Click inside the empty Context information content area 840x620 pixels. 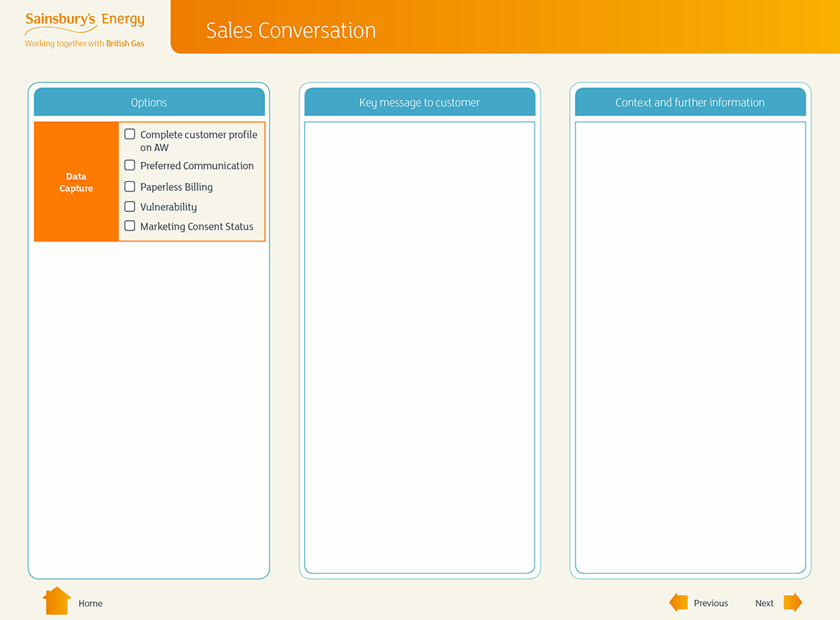tap(690, 346)
